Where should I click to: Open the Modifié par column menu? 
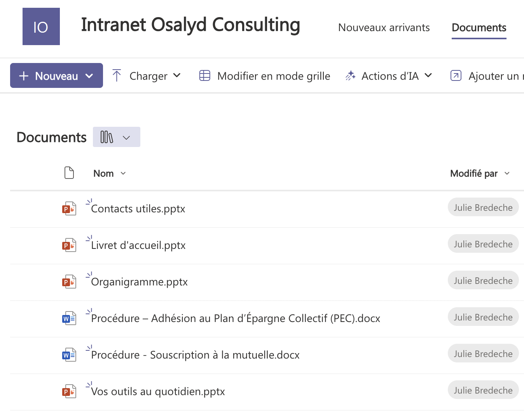507,173
